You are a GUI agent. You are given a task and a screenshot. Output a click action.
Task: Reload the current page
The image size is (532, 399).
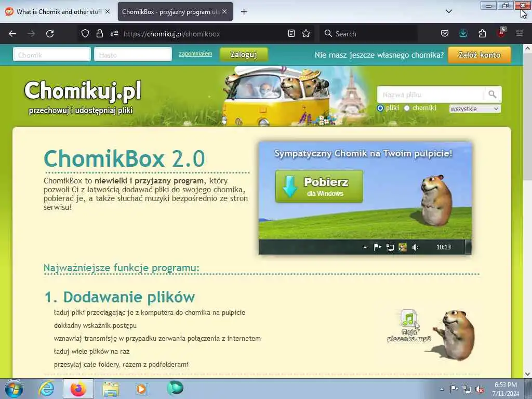[50, 34]
